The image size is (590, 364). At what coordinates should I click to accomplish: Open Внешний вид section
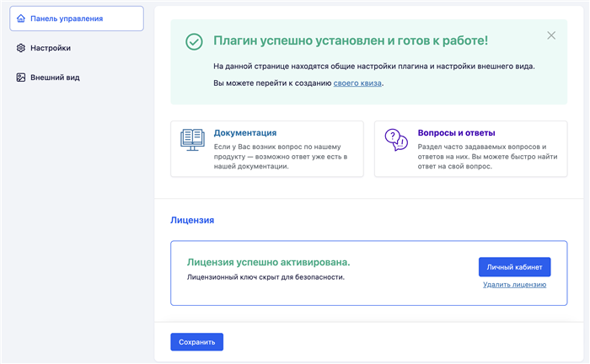point(55,78)
